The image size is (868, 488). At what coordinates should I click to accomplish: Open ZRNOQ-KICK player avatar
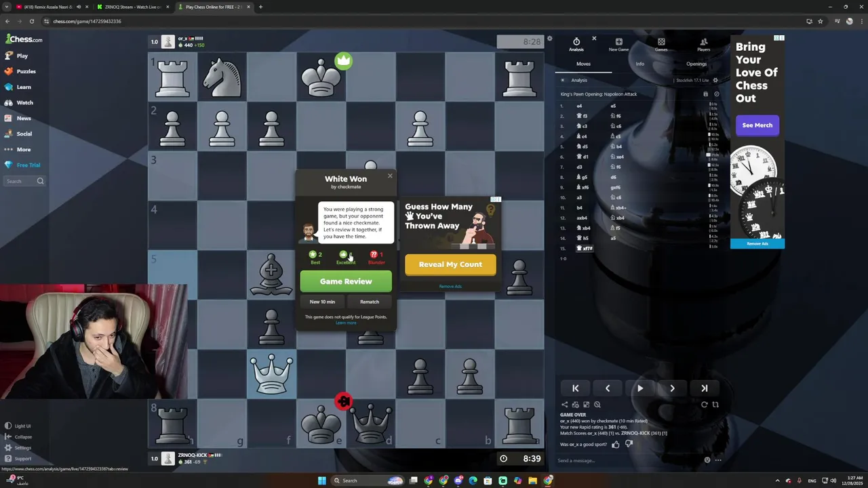point(168,458)
